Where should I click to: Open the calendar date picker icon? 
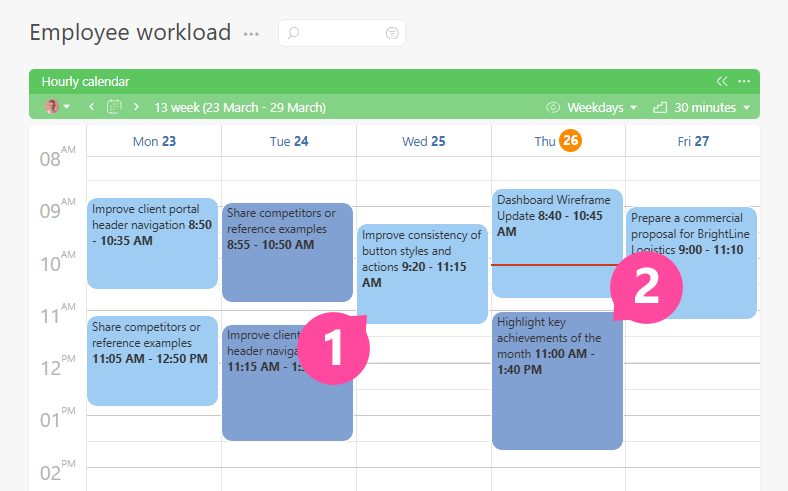114,107
